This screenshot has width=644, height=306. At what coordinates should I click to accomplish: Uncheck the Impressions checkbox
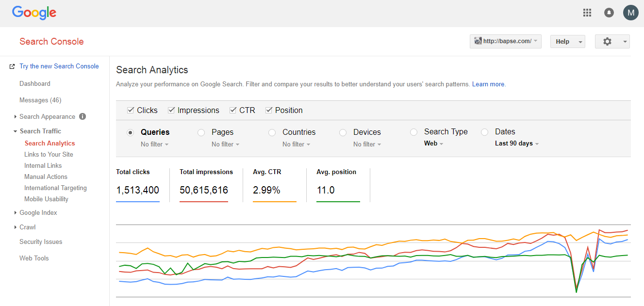click(x=171, y=110)
